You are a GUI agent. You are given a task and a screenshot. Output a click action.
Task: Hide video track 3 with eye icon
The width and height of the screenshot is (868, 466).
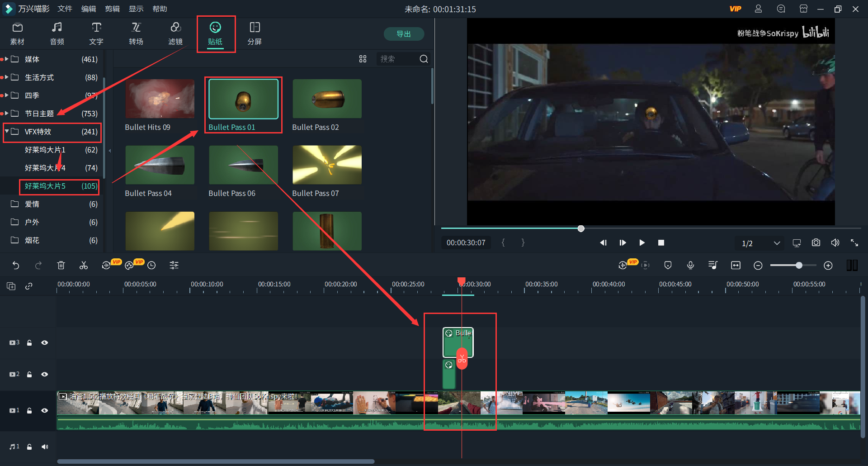pos(45,343)
